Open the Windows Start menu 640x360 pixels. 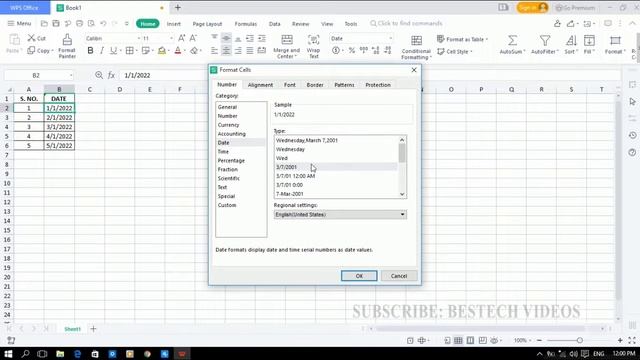8,353
